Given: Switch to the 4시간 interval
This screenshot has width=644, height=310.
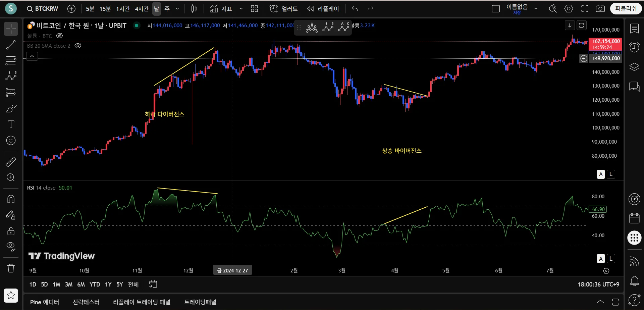Looking at the screenshot, I should [x=142, y=9].
